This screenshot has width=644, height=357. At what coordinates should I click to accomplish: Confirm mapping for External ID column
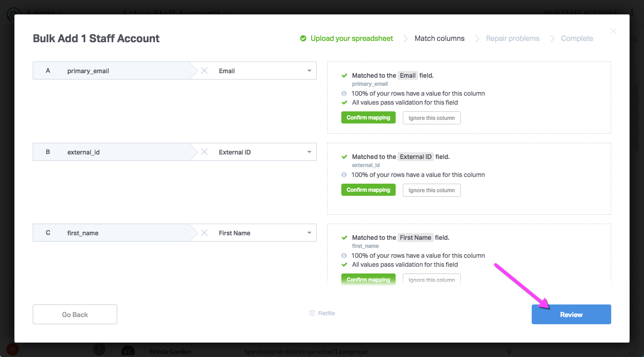[x=368, y=190]
